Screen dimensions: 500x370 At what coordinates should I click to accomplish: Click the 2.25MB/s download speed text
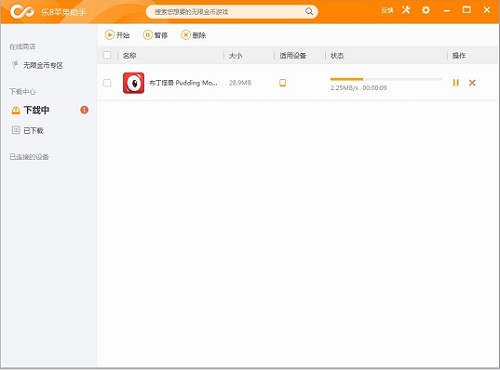click(344, 88)
